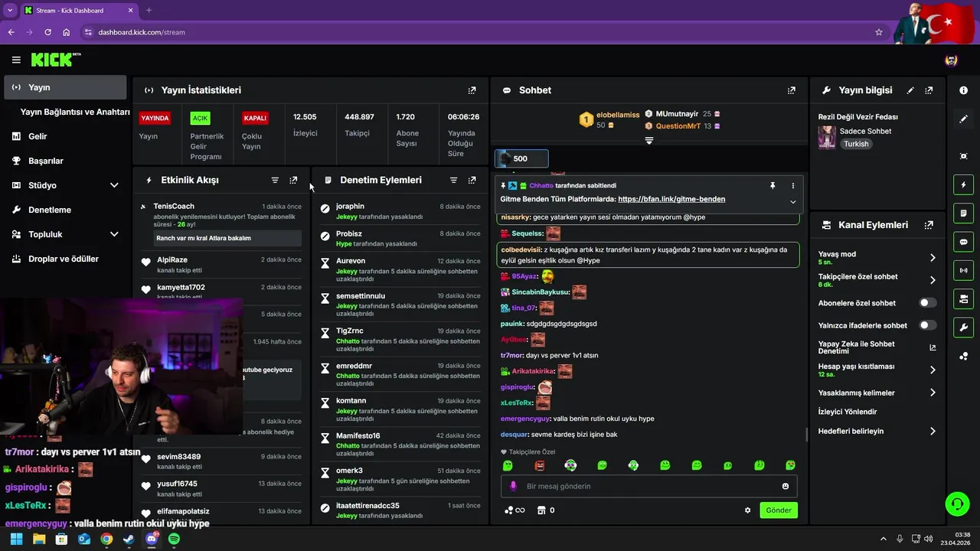Open the profile avatar menu at top right
The width and height of the screenshot is (980, 551).
point(951,60)
